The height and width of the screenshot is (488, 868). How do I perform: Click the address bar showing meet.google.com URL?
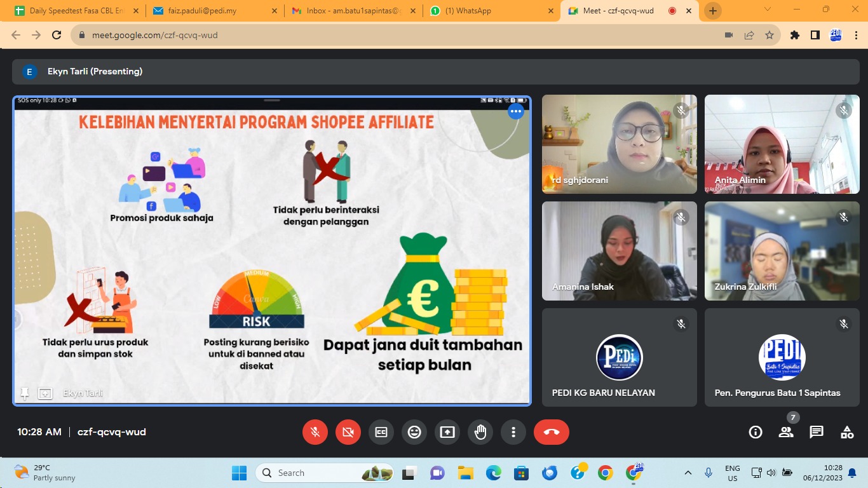[x=381, y=35]
